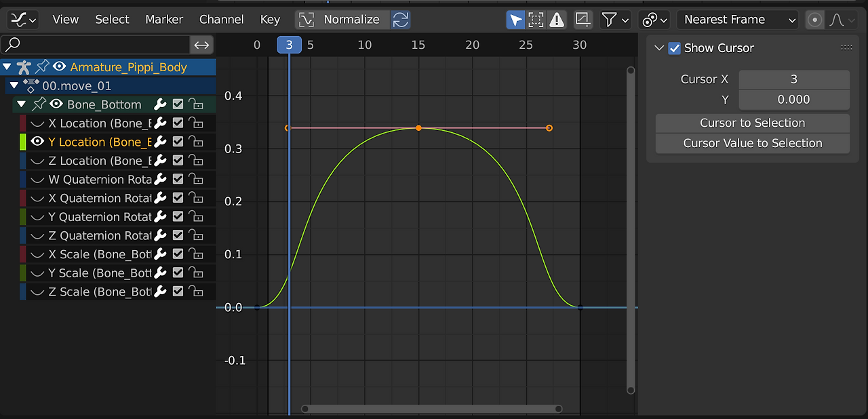Click the wrench icon on Y Scale
868x419 pixels.
tap(160, 273)
